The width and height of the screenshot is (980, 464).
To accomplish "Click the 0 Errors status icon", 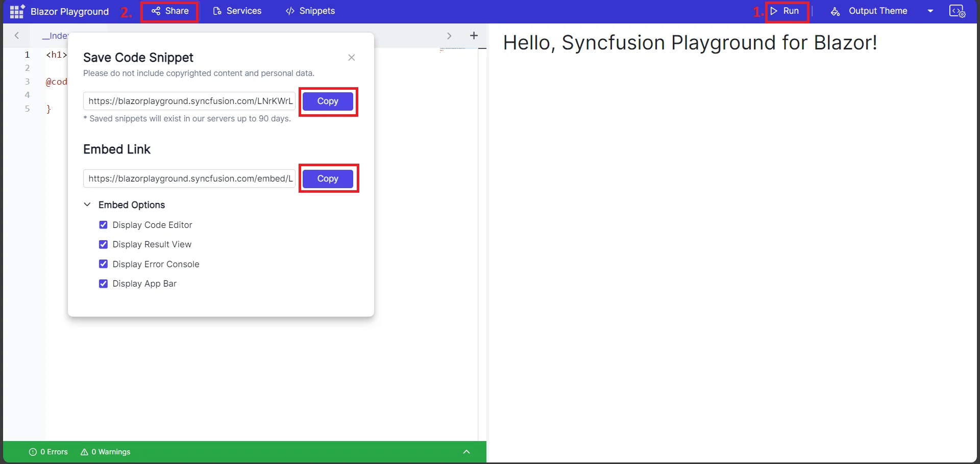I will pos(33,452).
